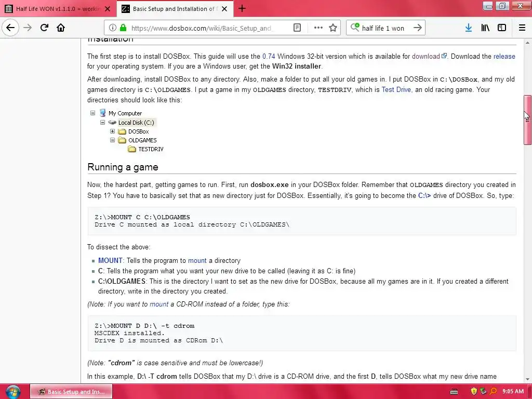The height and width of the screenshot is (399, 532).
Task: Click the 'MSCDEX installed.' output line
Action: click(129, 333)
